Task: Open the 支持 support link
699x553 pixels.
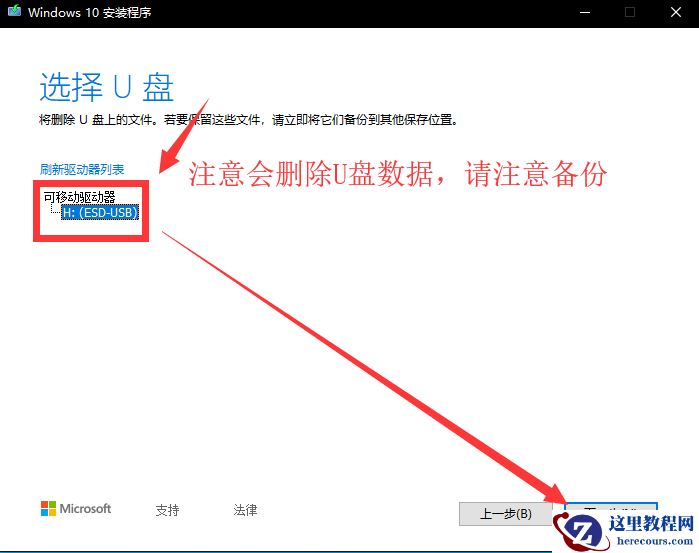Action: point(167,510)
